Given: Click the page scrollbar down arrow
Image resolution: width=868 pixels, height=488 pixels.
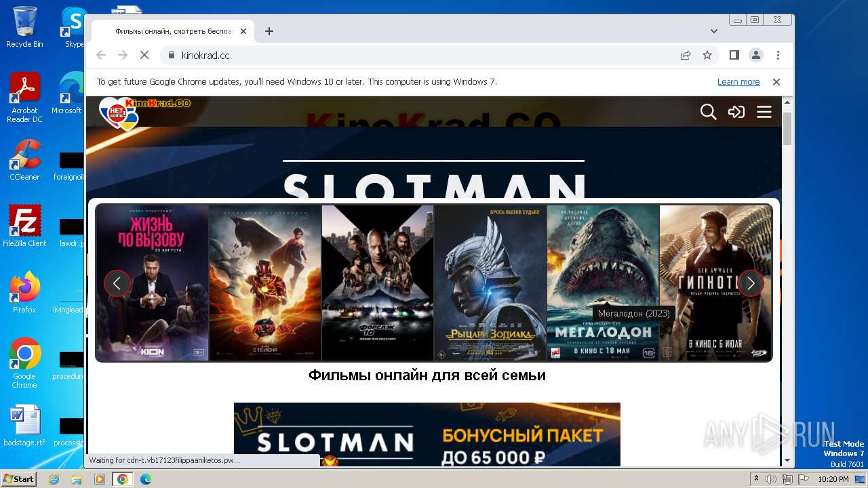Looking at the screenshot, I should click(787, 460).
